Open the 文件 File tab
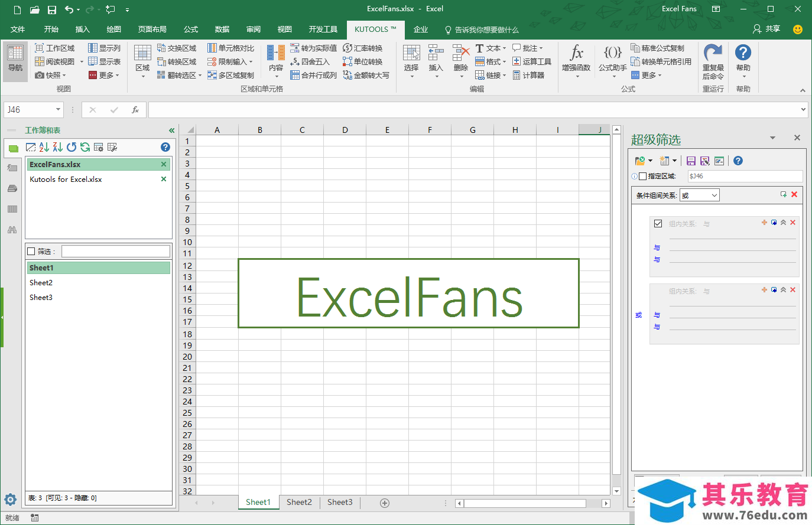The image size is (812, 525). tap(18, 29)
